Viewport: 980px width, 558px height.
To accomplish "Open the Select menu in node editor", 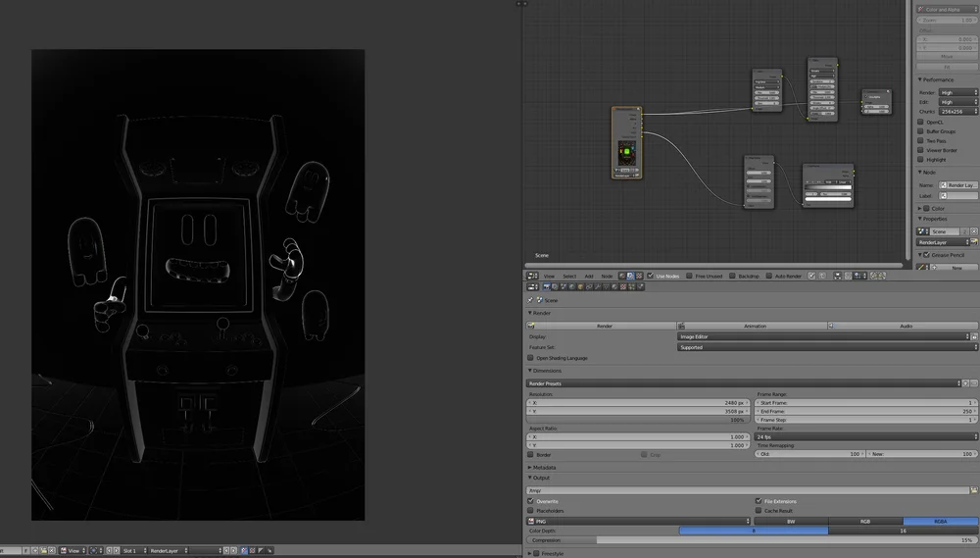I will point(569,276).
